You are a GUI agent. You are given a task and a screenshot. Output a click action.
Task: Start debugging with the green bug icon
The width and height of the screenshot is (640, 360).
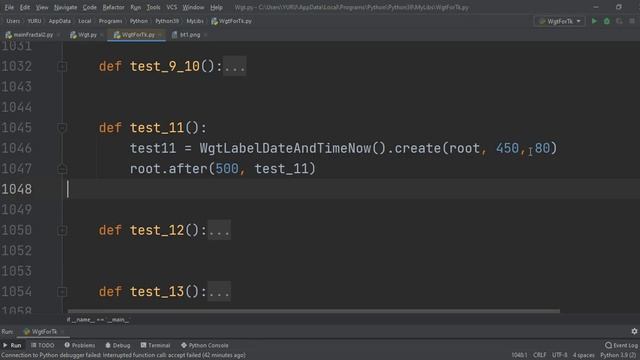607,21
